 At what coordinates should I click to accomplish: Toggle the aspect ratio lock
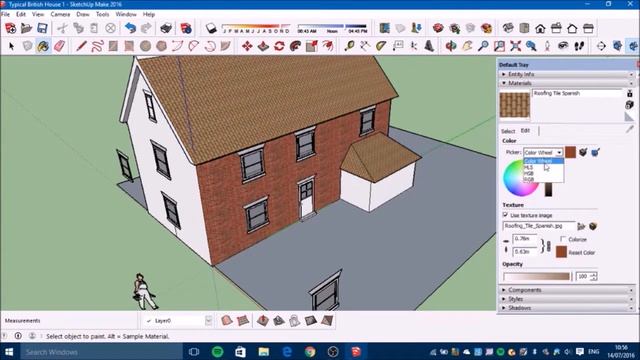pyautogui.click(x=549, y=246)
